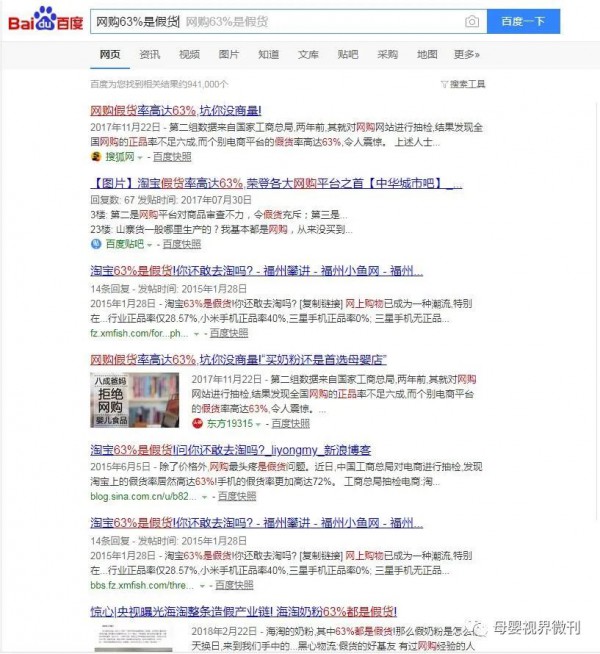Go to the 采购 tab
The height and width of the screenshot is (654, 600).
(x=387, y=55)
